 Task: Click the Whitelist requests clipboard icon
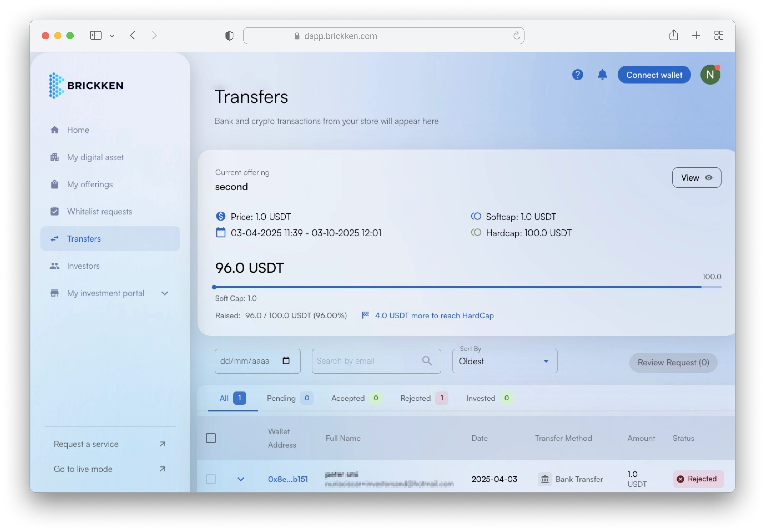click(x=55, y=211)
